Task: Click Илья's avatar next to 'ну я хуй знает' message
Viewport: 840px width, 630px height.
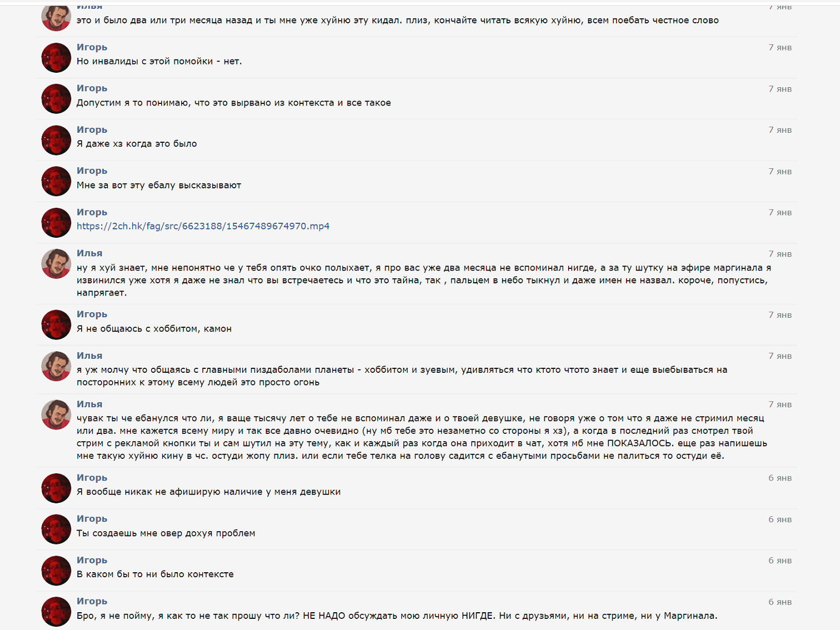Action: [x=56, y=263]
